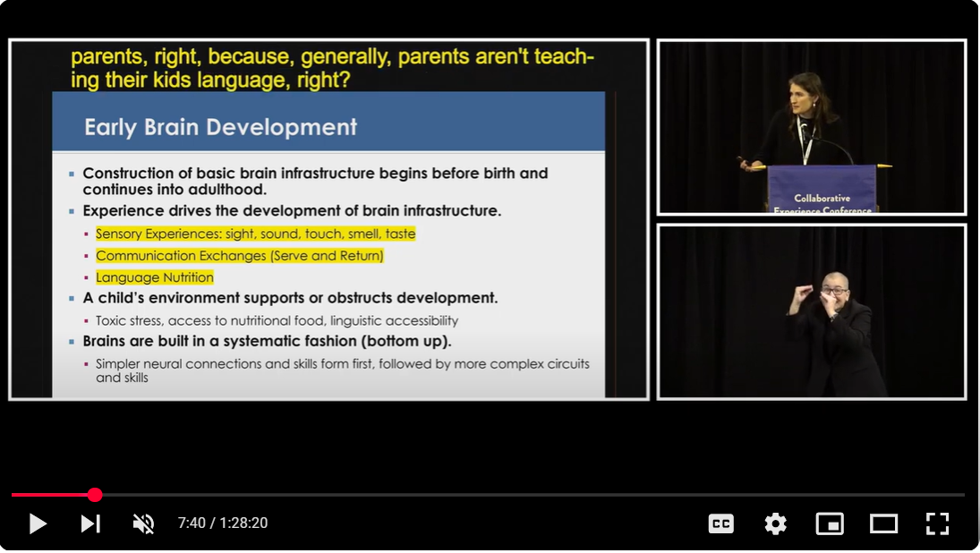Enable theater mode view
This screenshot has width=980, height=553.
pyautogui.click(x=883, y=523)
